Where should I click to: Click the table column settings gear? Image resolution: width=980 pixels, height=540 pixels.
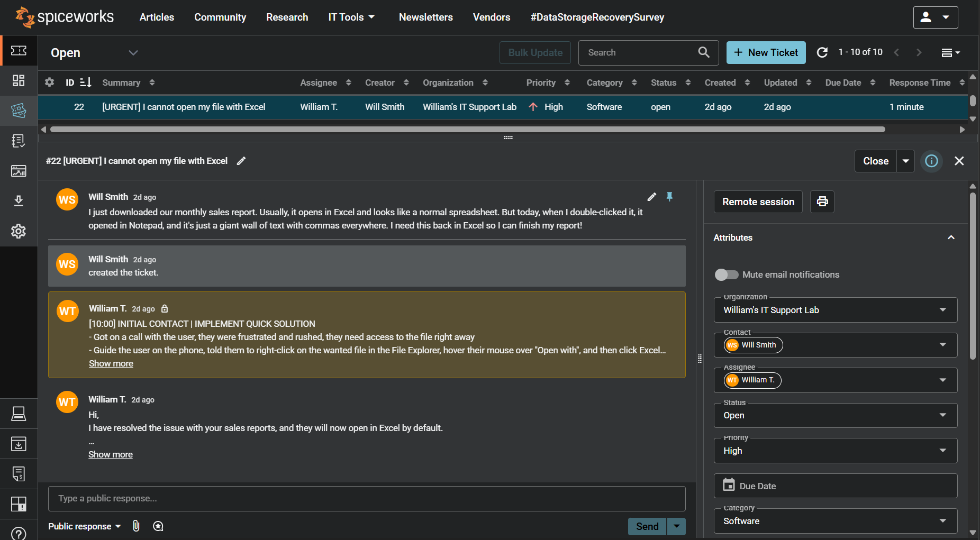click(x=50, y=83)
